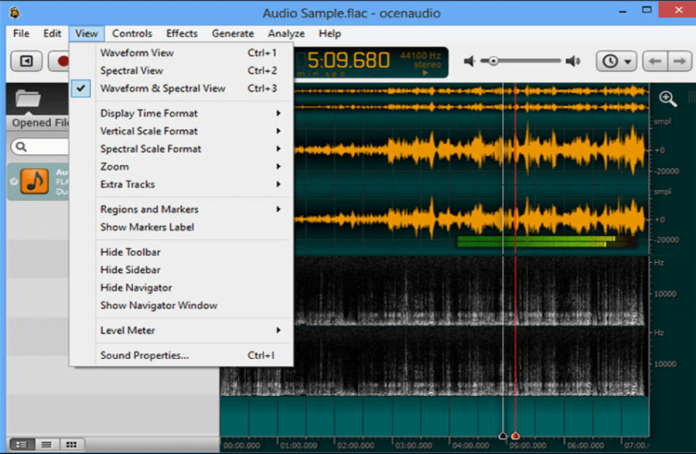Click the red playhead marker on the timeline
The width and height of the screenshot is (696, 454).
pos(515,436)
